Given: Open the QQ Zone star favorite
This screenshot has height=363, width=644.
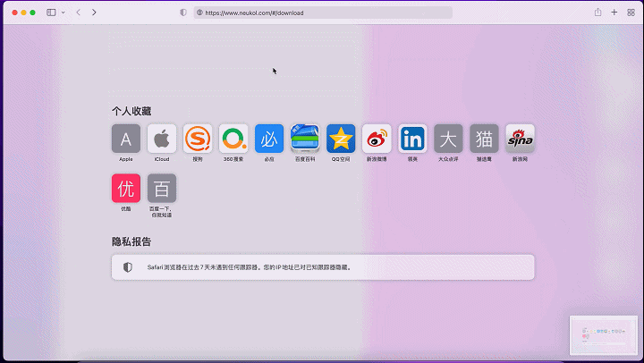Looking at the screenshot, I should coord(341,139).
